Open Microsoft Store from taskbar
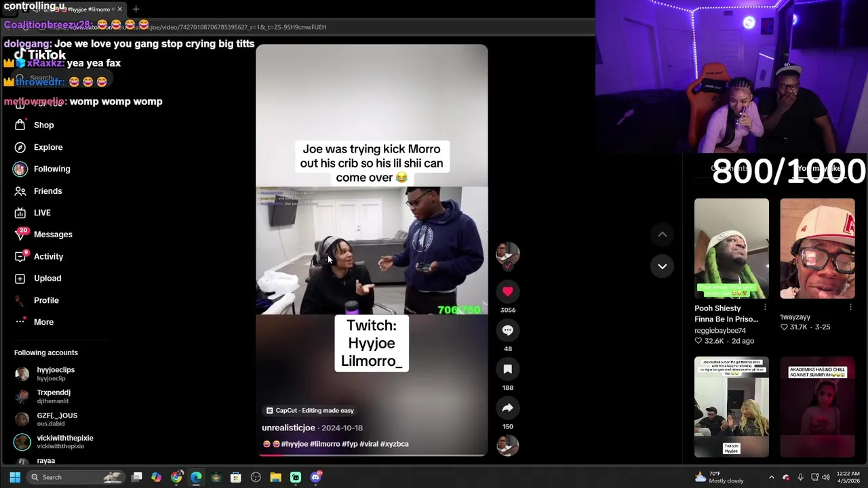868x488 pixels. click(x=236, y=477)
